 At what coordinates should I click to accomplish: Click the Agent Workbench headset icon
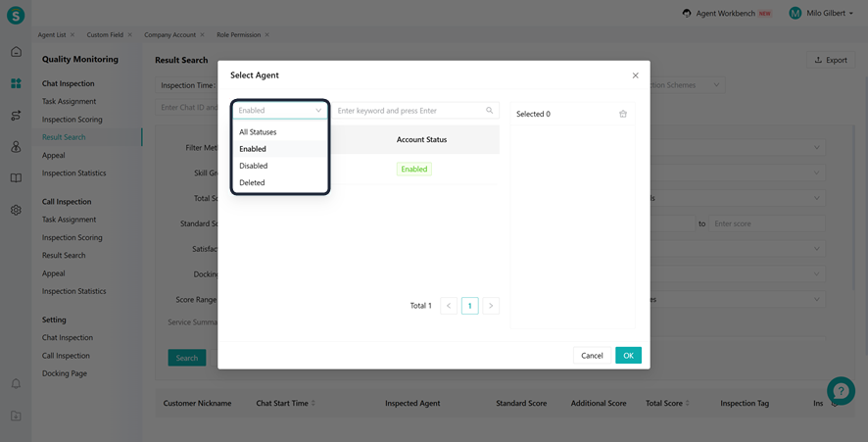tap(687, 13)
